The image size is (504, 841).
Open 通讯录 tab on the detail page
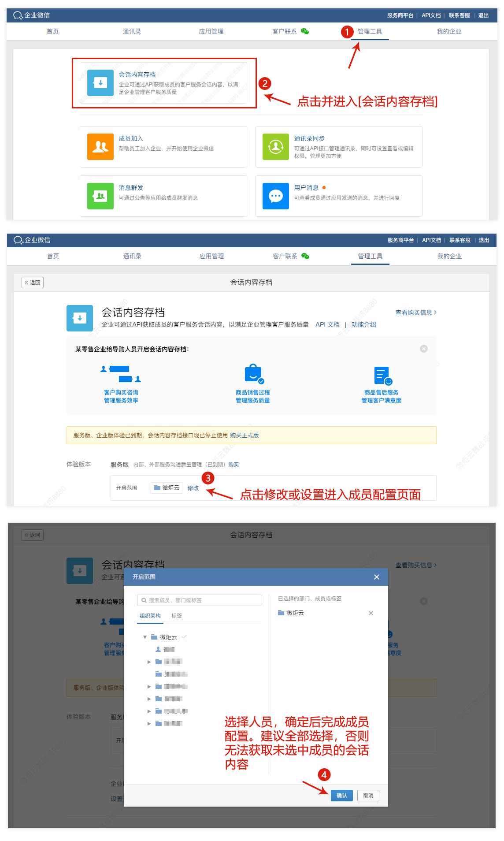(133, 256)
